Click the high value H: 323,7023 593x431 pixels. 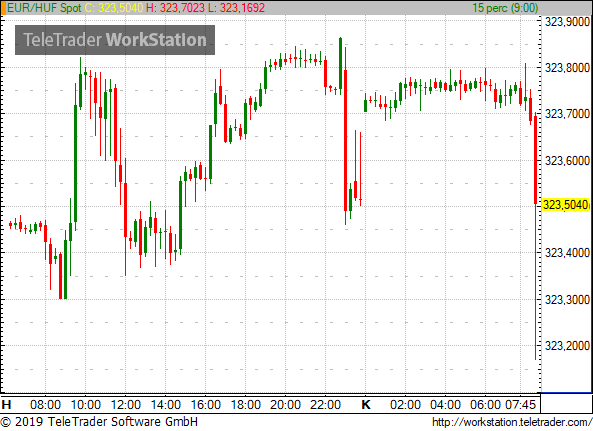175,8
